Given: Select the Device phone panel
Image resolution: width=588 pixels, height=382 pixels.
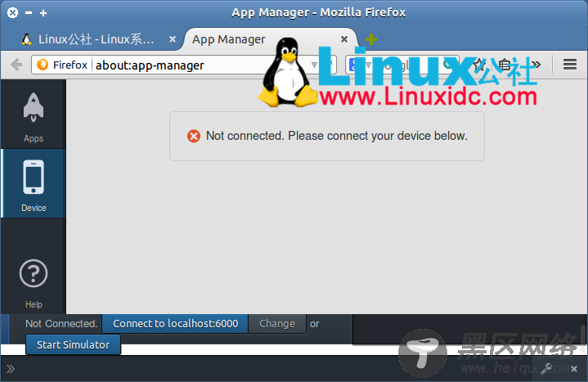Looking at the screenshot, I should click(34, 183).
